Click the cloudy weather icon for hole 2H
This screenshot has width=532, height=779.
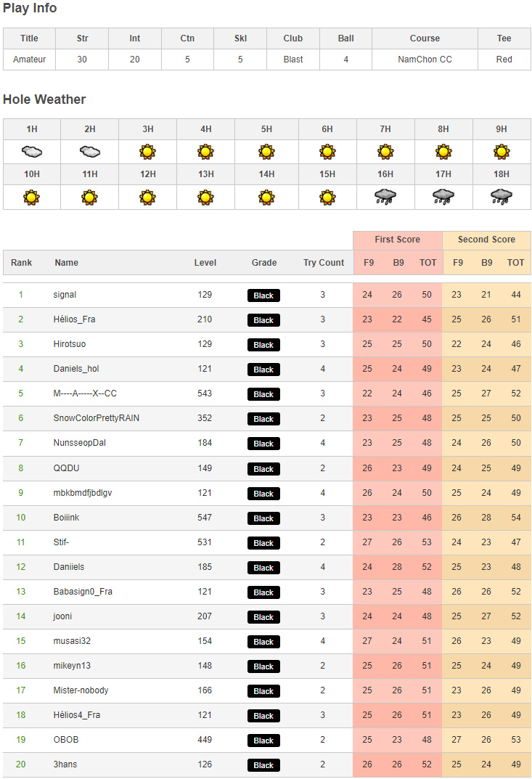[89, 152]
